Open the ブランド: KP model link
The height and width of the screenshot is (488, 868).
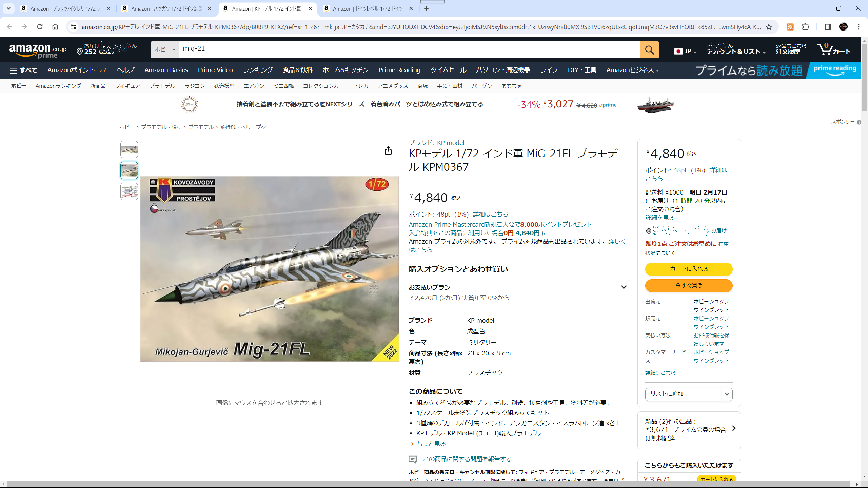436,143
